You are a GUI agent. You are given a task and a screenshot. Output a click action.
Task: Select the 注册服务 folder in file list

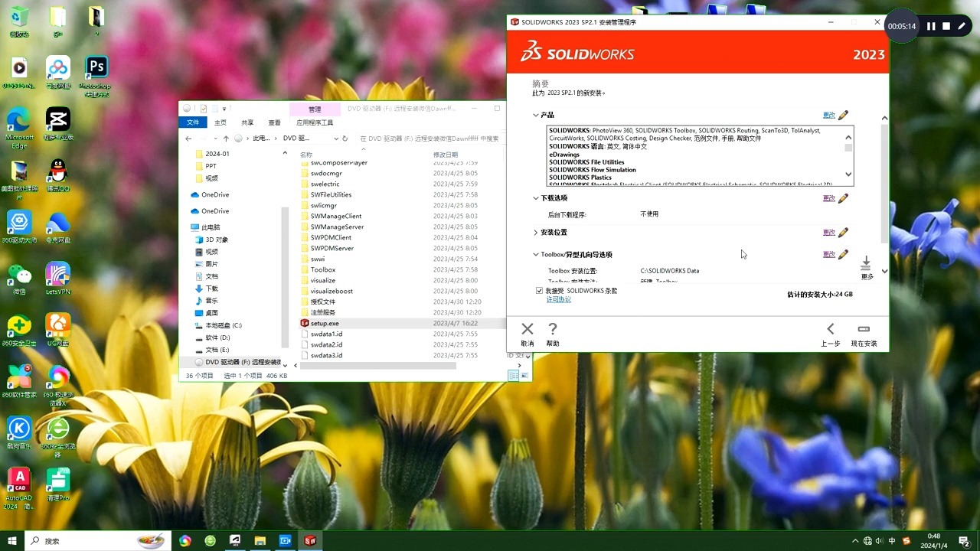point(323,312)
